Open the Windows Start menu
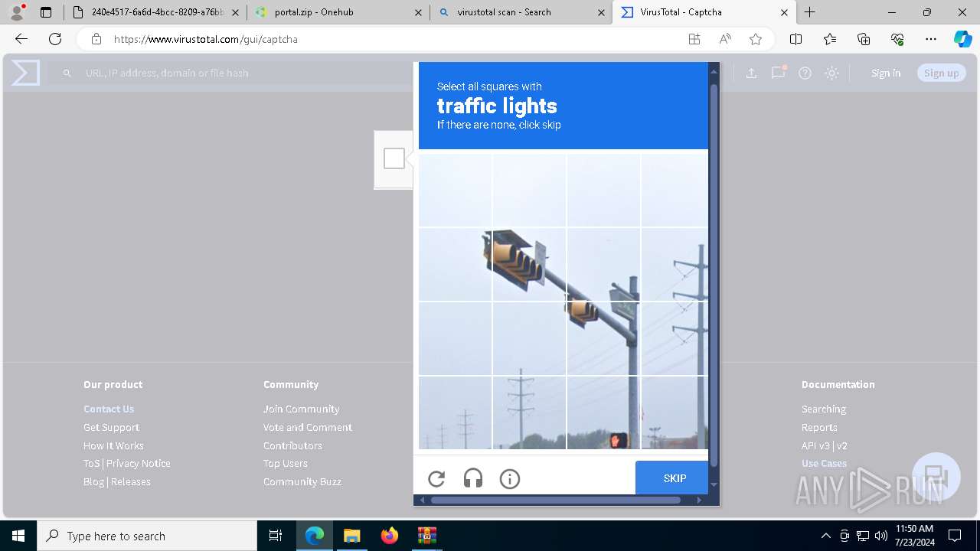980x551 pixels. click(x=18, y=536)
